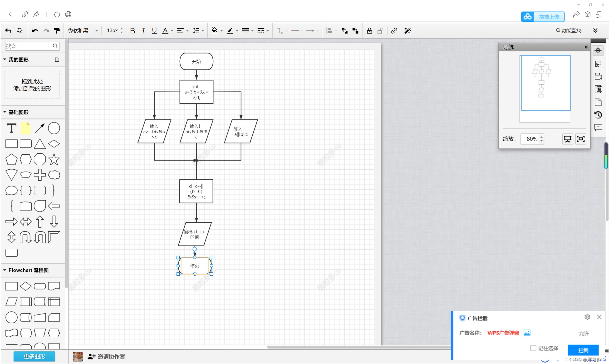
Task: Click the shape search input field
Action: pos(32,46)
